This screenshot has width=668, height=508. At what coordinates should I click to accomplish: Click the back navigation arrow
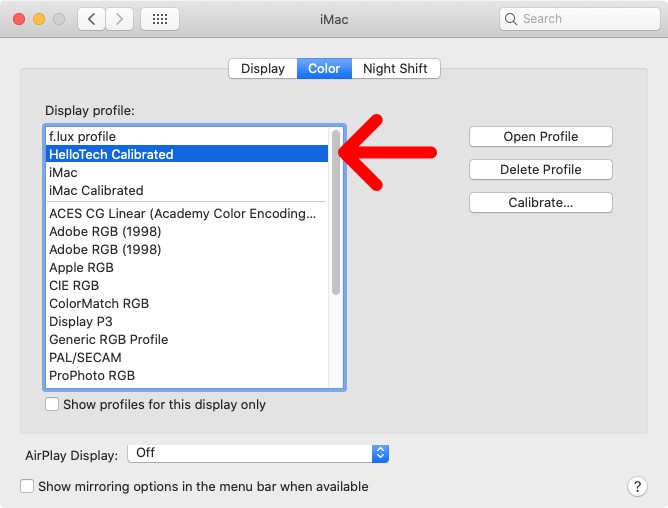(91, 19)
